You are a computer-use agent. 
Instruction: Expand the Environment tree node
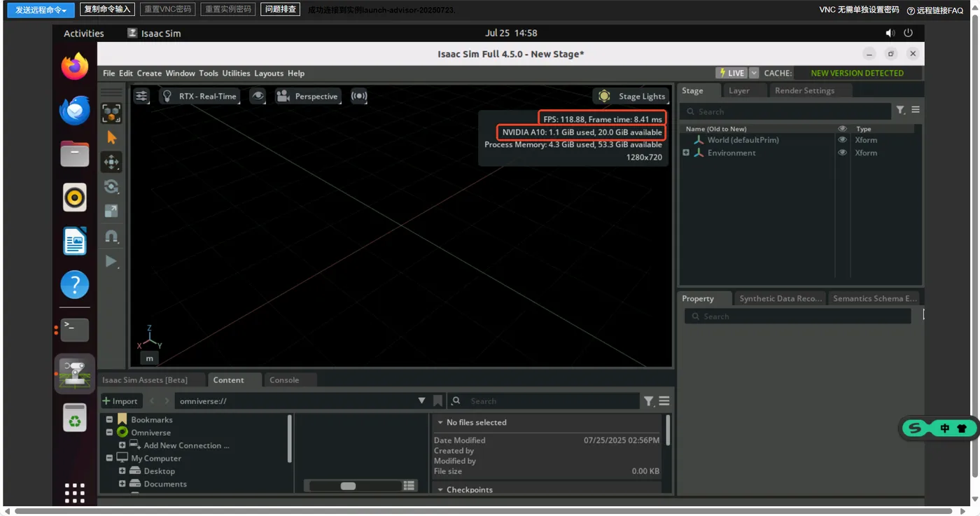click(x=686, y=153)
